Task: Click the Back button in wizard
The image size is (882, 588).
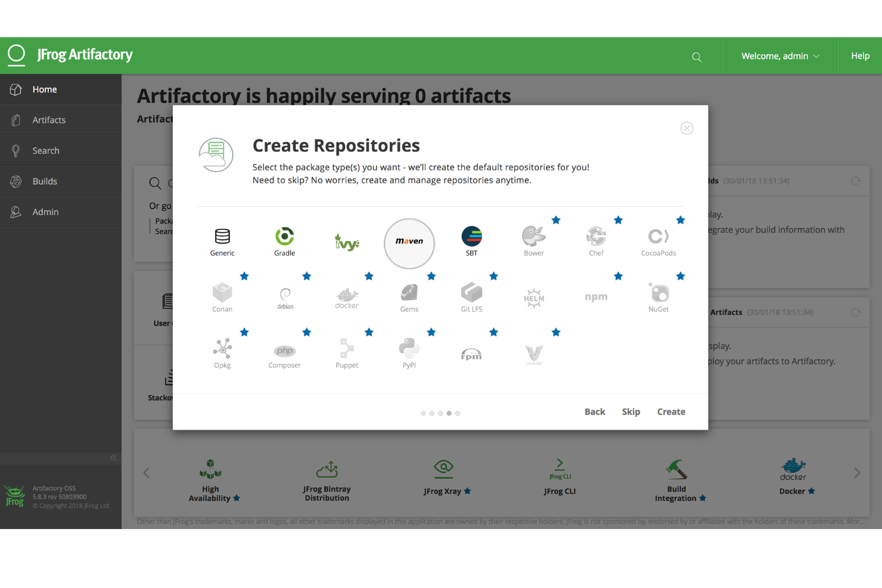Action: [595, 412]
